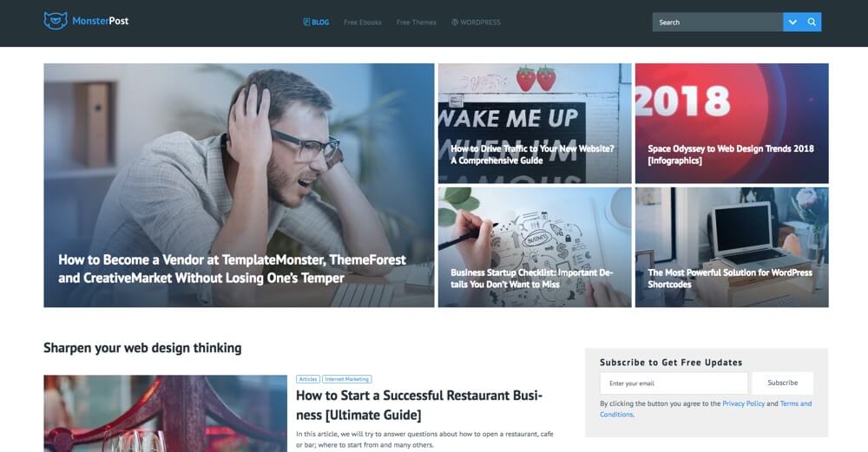Open the Free Themes menu item
The image size is (868, 452).
[417, 23]
